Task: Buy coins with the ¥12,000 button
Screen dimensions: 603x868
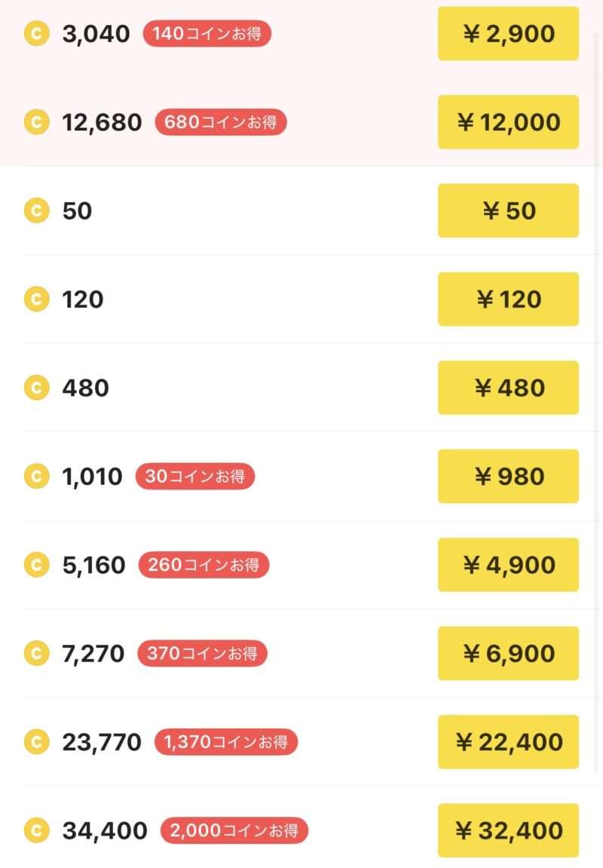Action: click(x=508, y=122)
